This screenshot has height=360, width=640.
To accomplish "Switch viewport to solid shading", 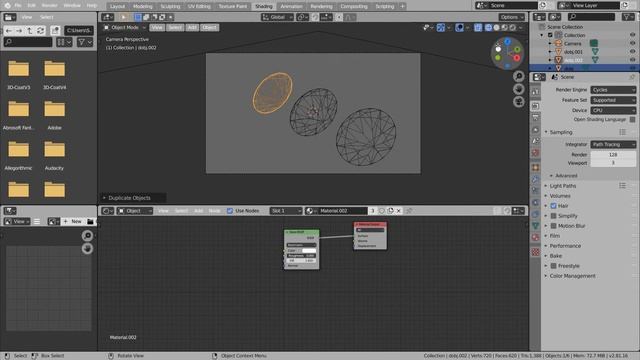I will point(496,27).
